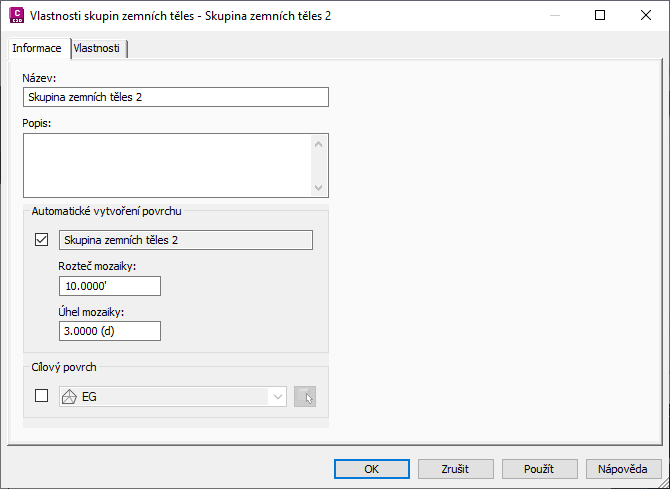The image size is (670, 489).
Task: Apply changes with the Použít button
Action: click(539, 468)
